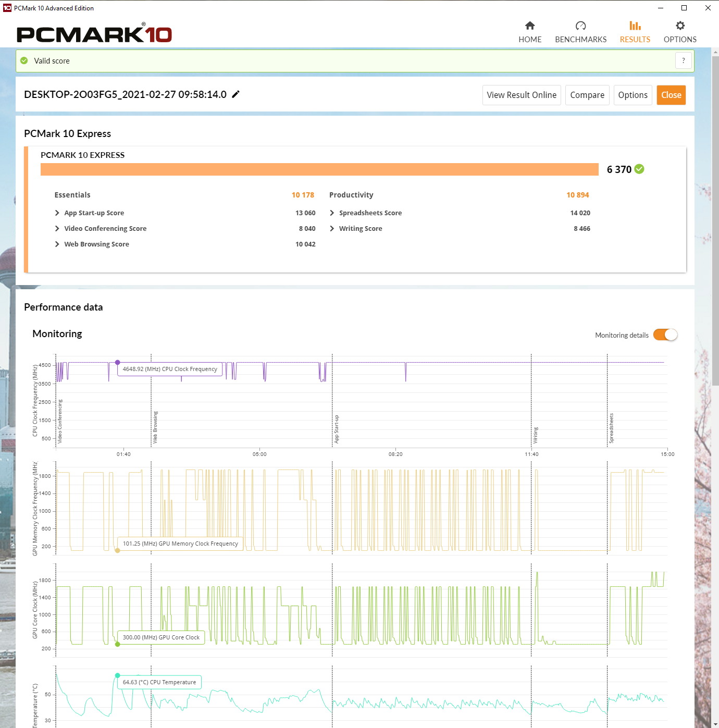Click the App Start-up value 13 060

tap(305, 213)
